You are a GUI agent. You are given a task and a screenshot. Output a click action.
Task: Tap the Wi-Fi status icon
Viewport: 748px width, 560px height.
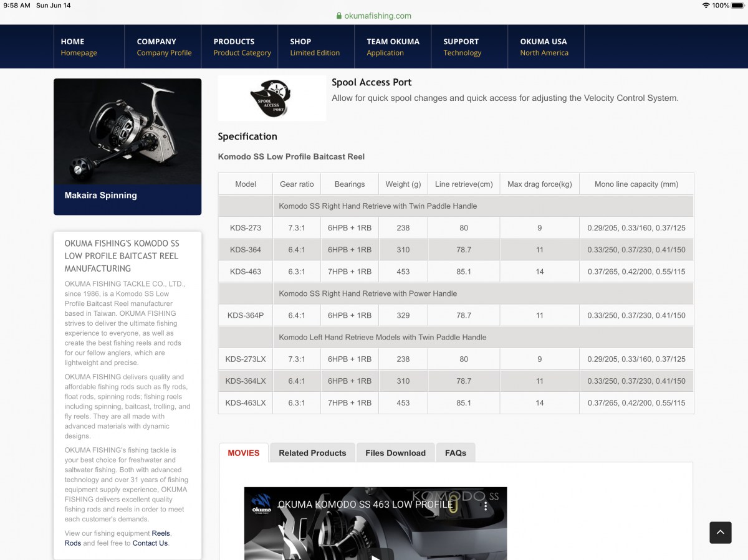click(706, 5)
